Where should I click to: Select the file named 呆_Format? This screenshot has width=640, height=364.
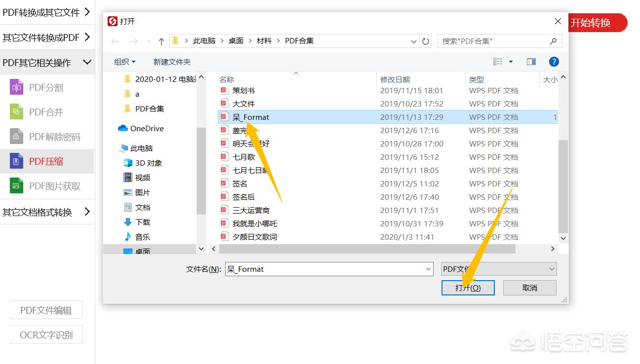pyautogui.click(x=252, y=117)
